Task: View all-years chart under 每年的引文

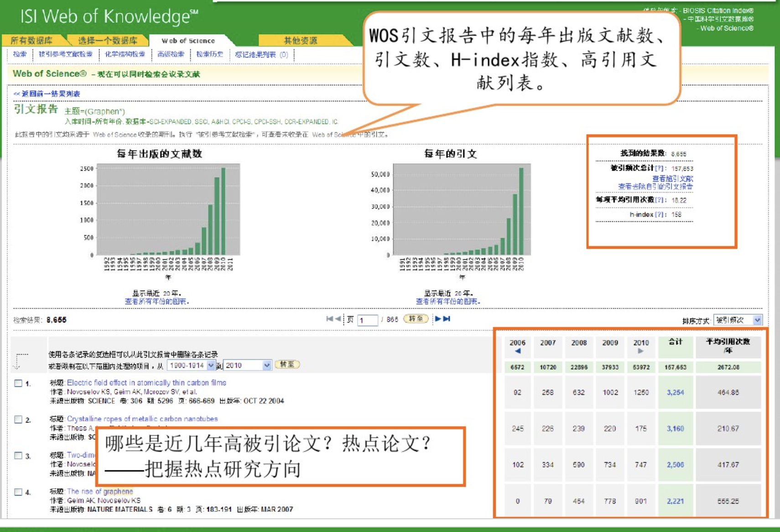Action: coord(448,302)
